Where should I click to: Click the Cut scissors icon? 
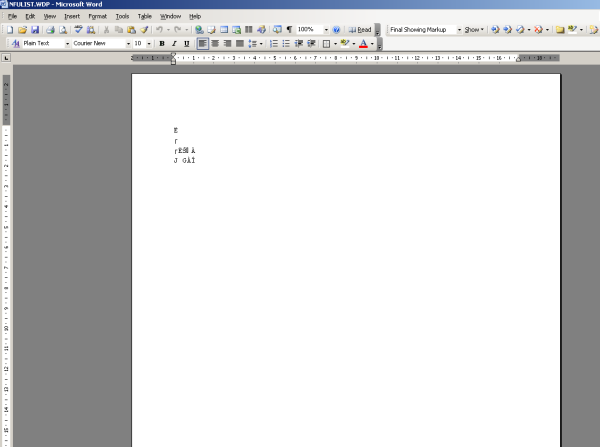point(106,29)
